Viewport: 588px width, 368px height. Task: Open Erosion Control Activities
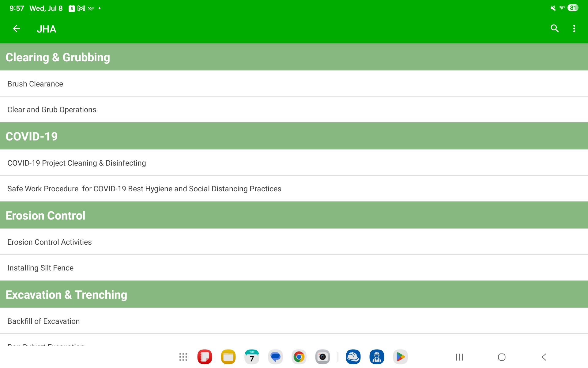tap(294, 242)
